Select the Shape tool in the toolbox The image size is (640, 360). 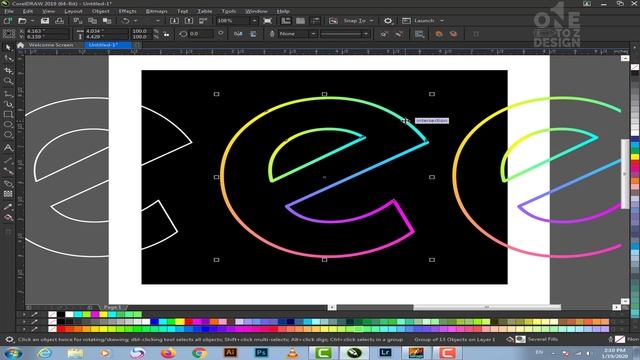(x=8, y=59)
